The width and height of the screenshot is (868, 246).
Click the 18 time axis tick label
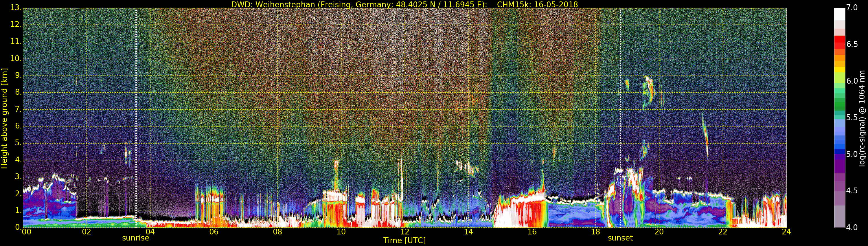596,232
